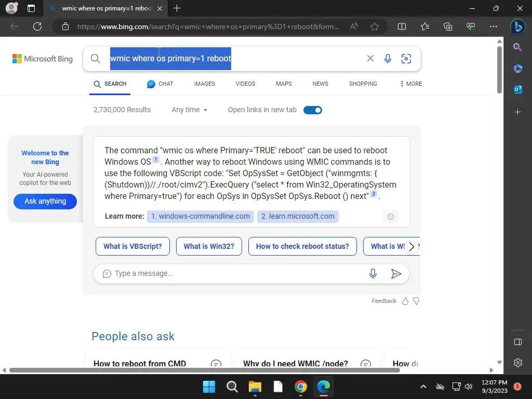Launch Google Chrome from taskbar
This screenshot has height=399, width=532.
pos(301,387)
